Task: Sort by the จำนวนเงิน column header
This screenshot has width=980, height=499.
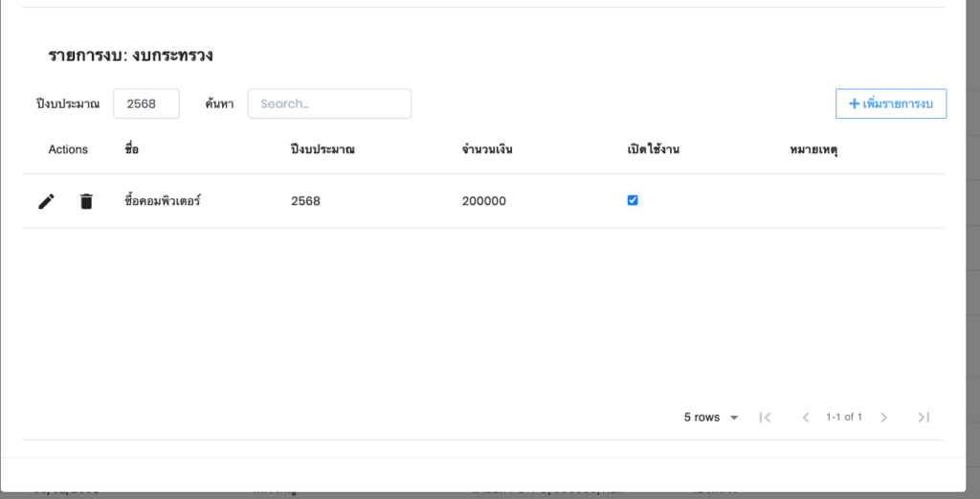Action: (487, 149)
